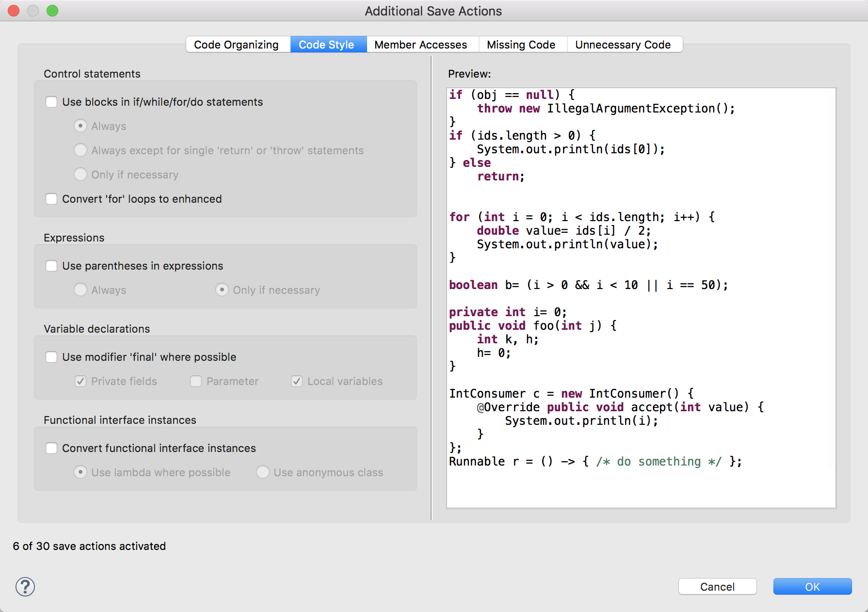Click inside the code Preview pane
The image size is (868, 612).
click(x=641, y=298)
